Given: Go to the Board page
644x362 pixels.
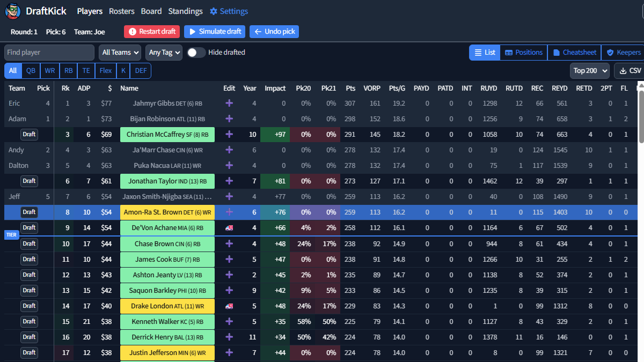Looking at the screenshot, I should click(x=151, y=11).
